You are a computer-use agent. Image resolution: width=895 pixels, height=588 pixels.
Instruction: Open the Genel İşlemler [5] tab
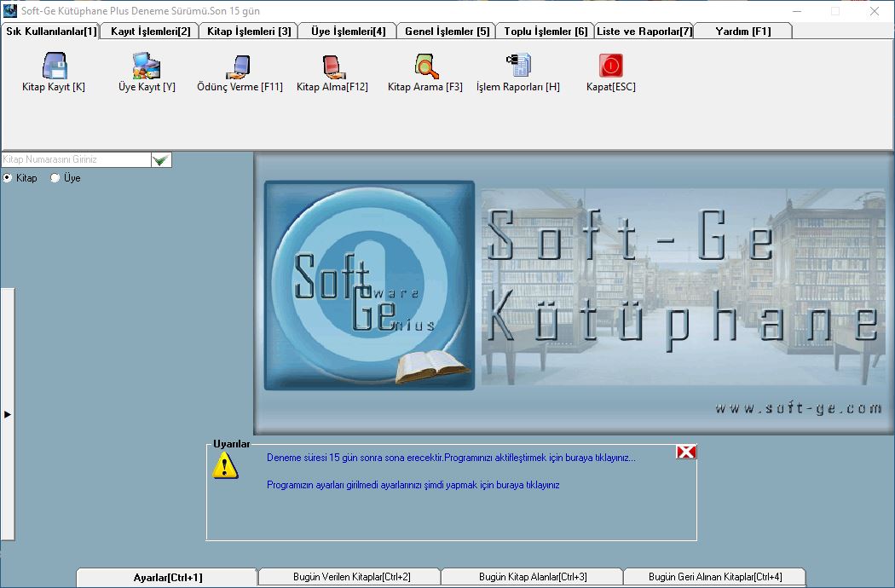[x=447, y=32]
